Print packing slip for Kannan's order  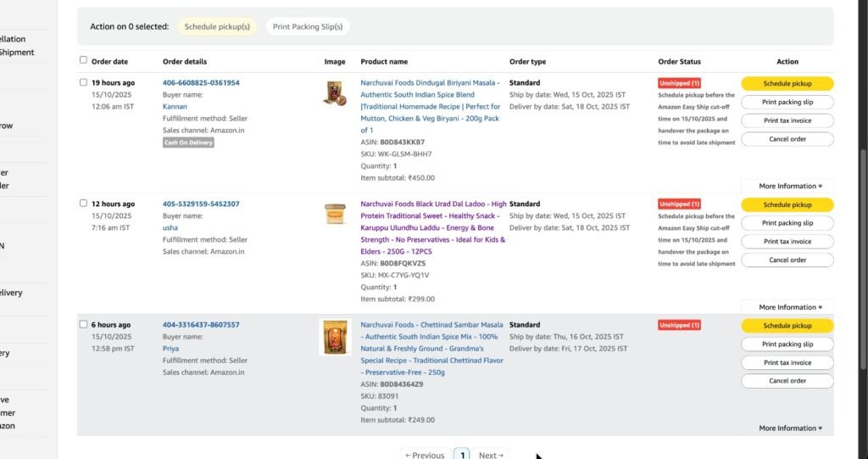pyautogui.click(x=787, y=102)
